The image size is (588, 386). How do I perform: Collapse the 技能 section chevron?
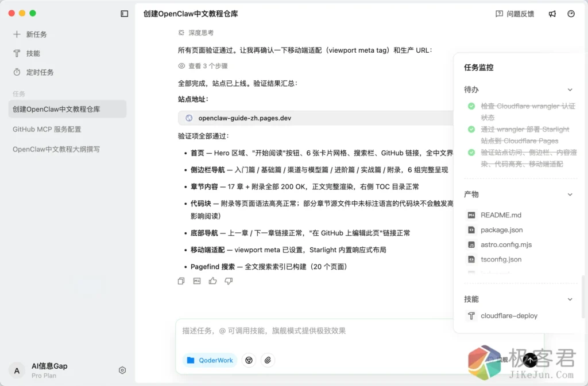coord(570,299)
